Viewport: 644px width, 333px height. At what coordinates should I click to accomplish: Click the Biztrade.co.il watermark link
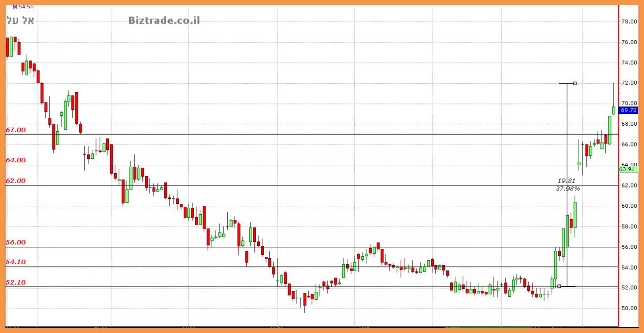pyautogui.click(x=164, y=20)
